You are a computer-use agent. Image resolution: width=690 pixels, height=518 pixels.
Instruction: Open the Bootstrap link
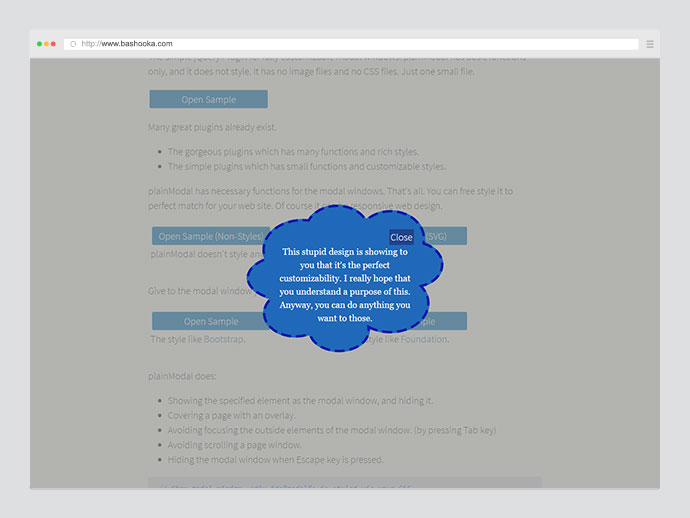coord(224,339)
